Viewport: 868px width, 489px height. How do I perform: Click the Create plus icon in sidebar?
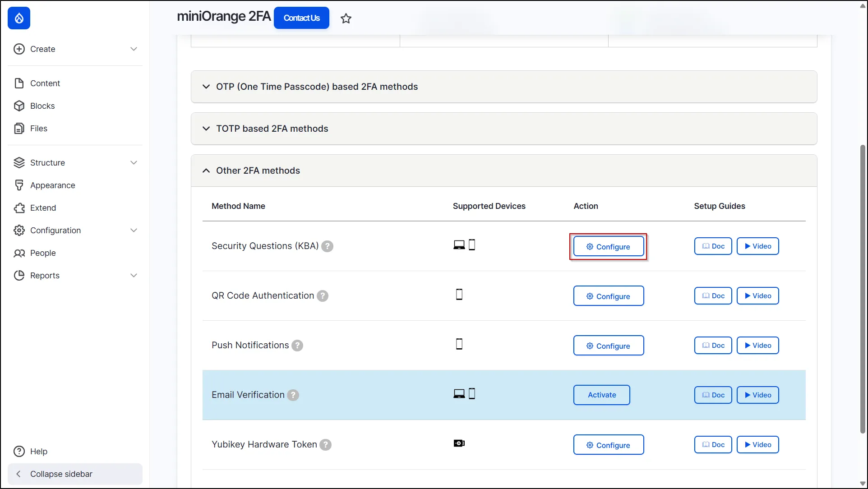tap(19, 49)
